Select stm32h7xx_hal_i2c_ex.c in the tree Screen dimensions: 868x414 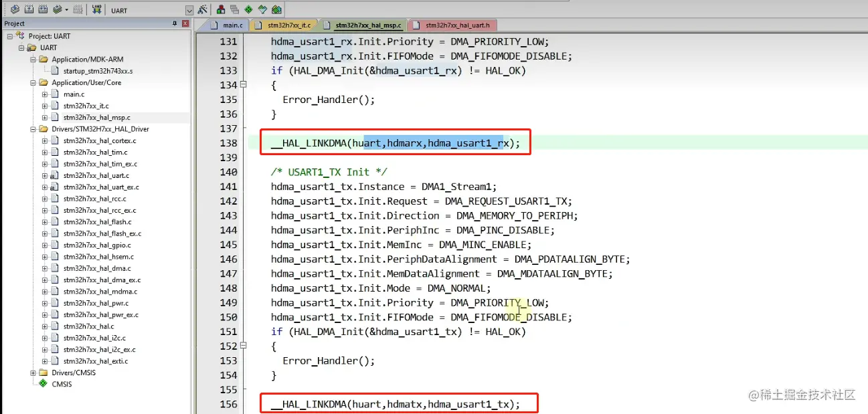coord(99,350)
